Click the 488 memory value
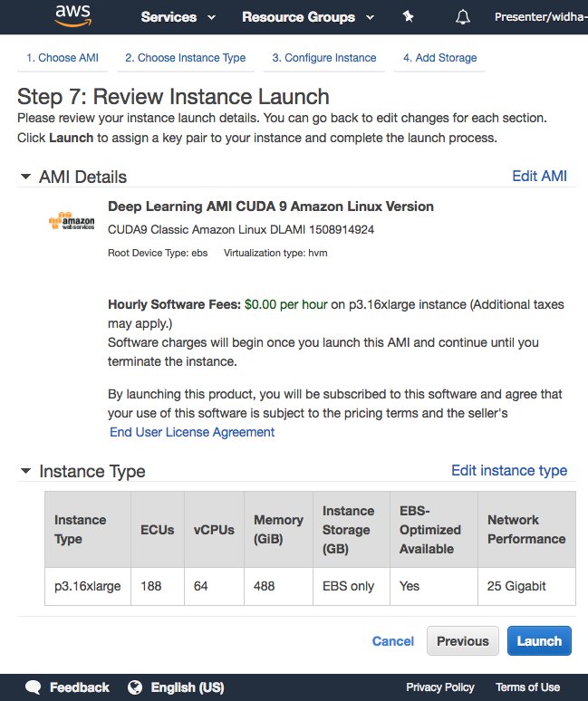 pos(264,586)
